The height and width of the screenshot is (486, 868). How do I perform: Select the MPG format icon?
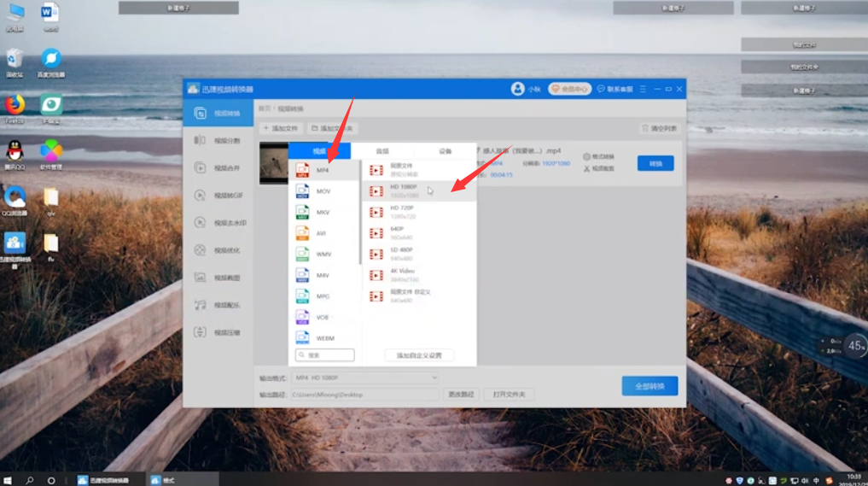coord(302,296)
